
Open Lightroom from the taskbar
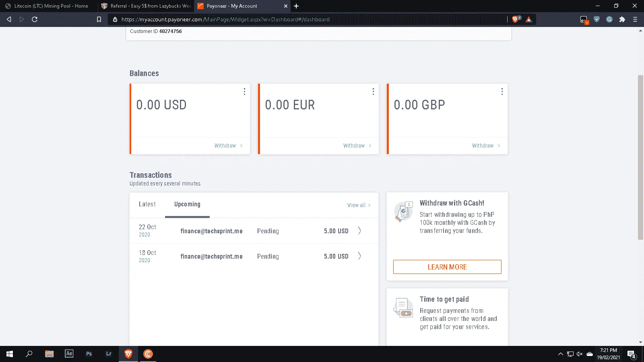coord(109,354)
